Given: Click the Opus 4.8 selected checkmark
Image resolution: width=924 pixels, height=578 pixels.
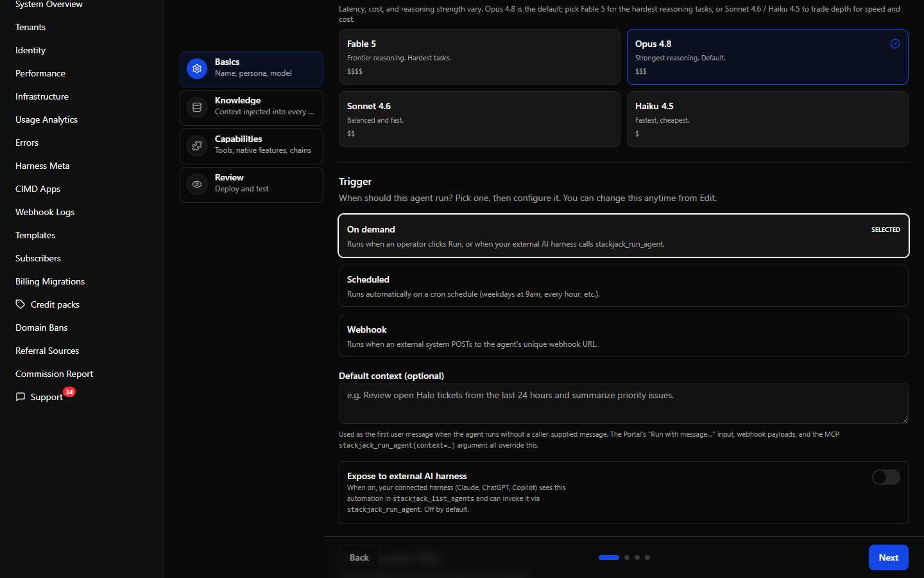Looking at the screenshot, I should 895,44.
